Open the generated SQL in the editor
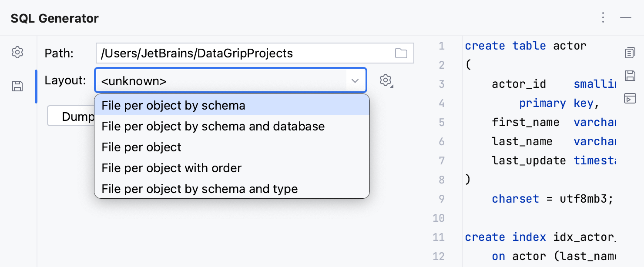Screen dimensions: 644x267 click(630, 98)
